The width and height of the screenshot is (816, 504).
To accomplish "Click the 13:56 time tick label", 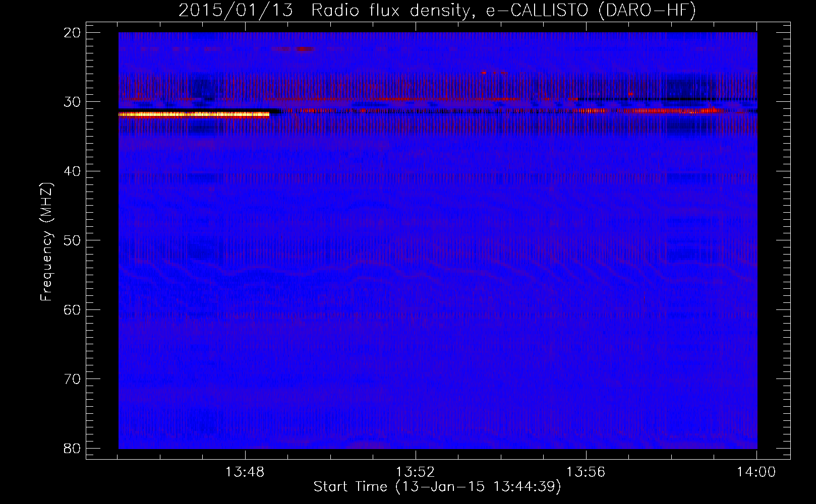I will (586, 472).
